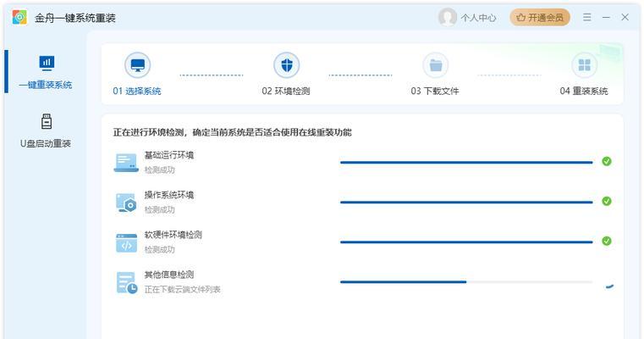The height and width of the screenshot is (339, 644).
Task: Click 检测成功 under 操作系统环境
Action: click(x=159, y=210)
